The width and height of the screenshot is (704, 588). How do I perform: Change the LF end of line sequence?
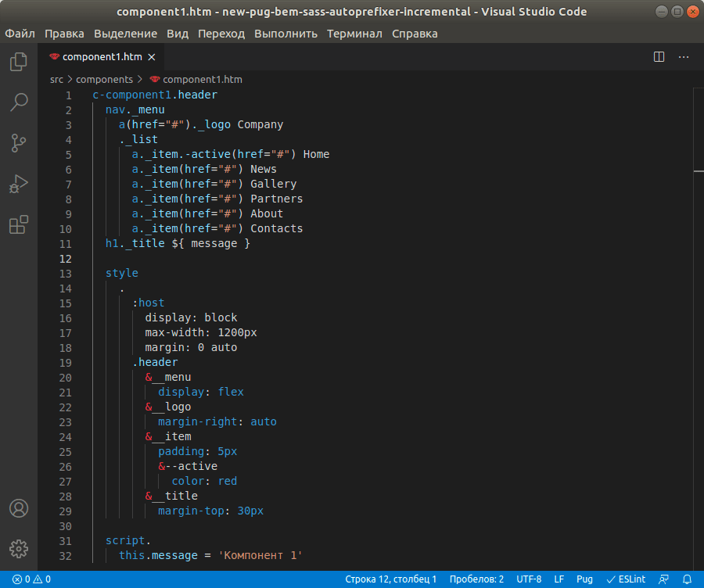point(559,579)
